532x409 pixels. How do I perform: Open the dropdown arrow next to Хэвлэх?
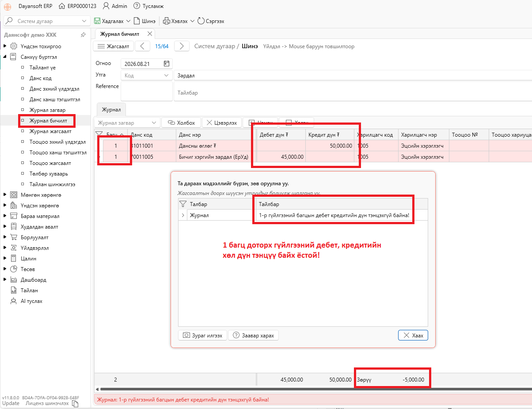[192, 21]
